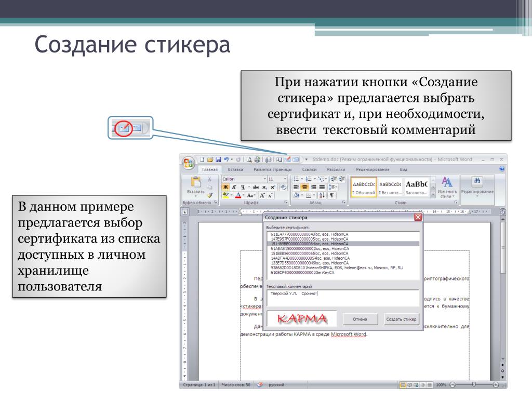Click the Grow Font icon
532x399 pixels.
(262, 195)
